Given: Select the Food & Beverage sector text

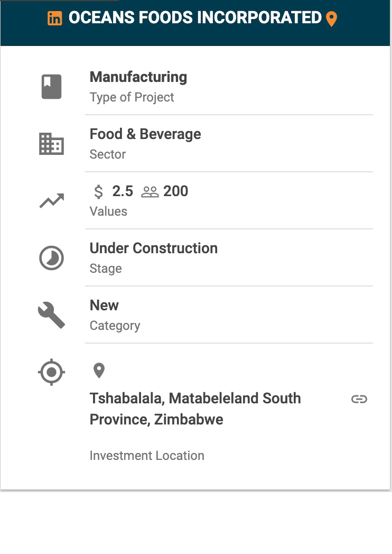Looking at the screenshot, I should pos(145,134).
